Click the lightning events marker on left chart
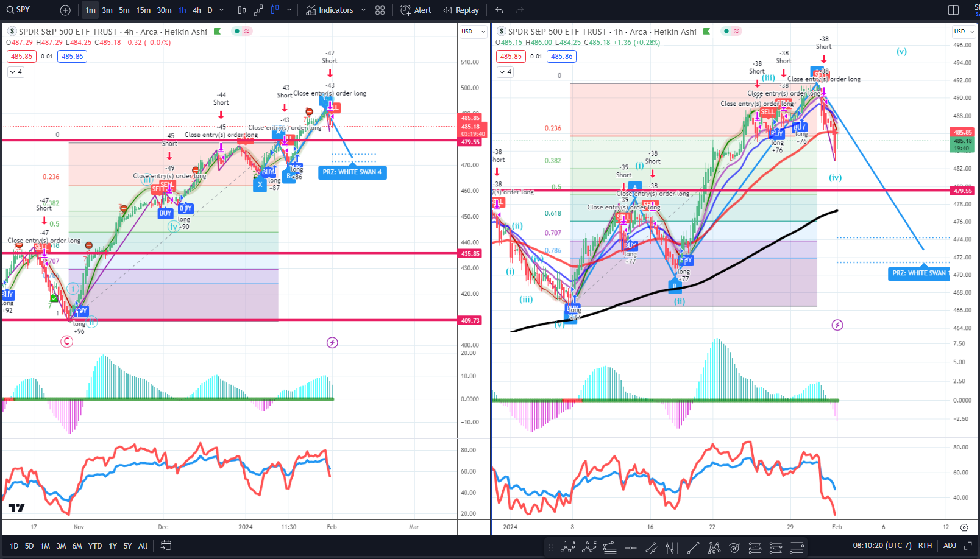Image resolution: width=980 pixels, height=559 pixels. (332, 343)
